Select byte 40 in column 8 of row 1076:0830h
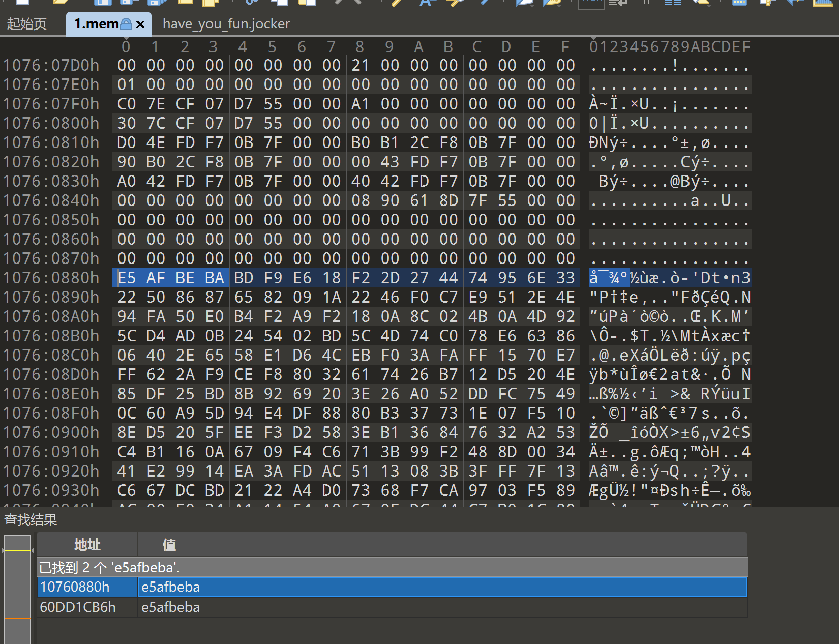 click(x=361, y=181)
